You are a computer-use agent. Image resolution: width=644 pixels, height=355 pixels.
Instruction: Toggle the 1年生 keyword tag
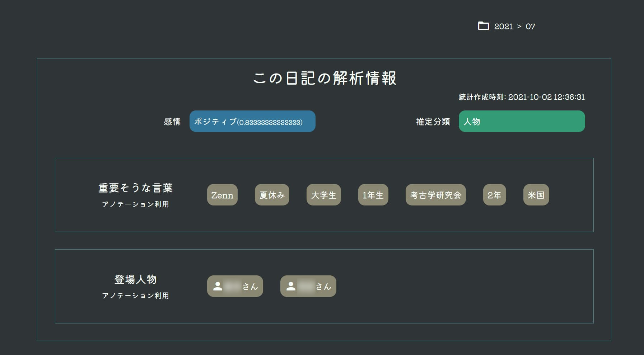pos(373,195)
